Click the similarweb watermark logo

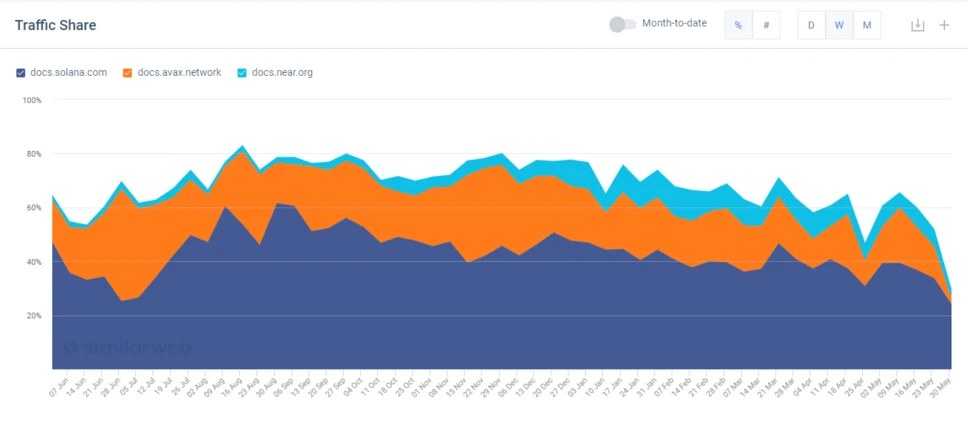(128, 348)
